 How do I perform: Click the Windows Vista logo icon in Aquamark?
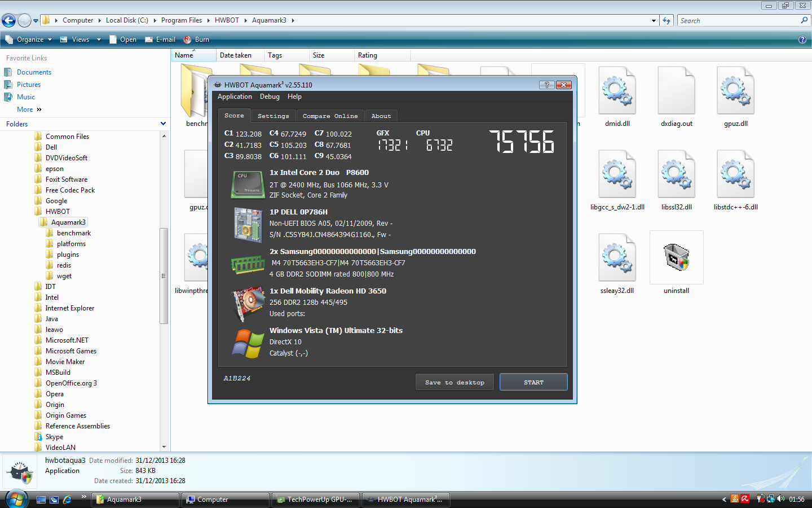coord(248,344)
